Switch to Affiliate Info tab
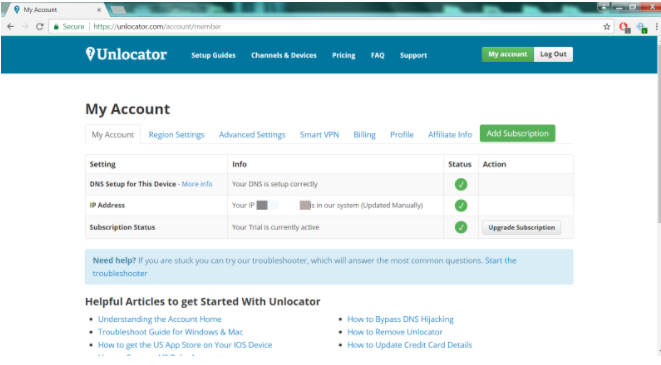This screenshot has width=661, height=365. coord(450,134)
